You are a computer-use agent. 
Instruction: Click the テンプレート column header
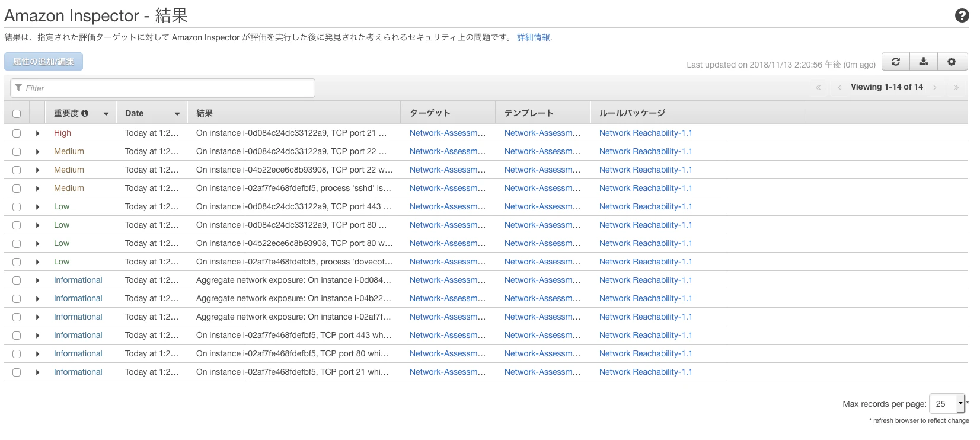[529, 113]
